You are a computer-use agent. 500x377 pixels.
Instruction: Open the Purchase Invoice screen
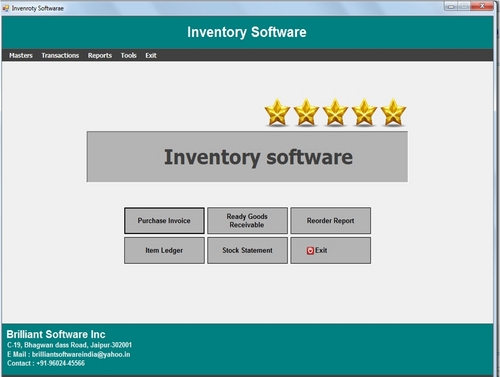[x=164, y=221]
